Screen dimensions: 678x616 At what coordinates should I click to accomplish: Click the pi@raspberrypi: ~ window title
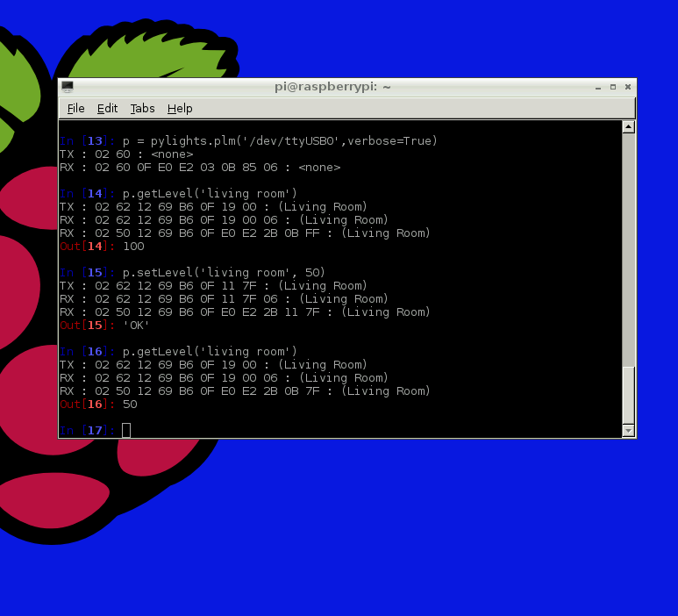[332, 87]
